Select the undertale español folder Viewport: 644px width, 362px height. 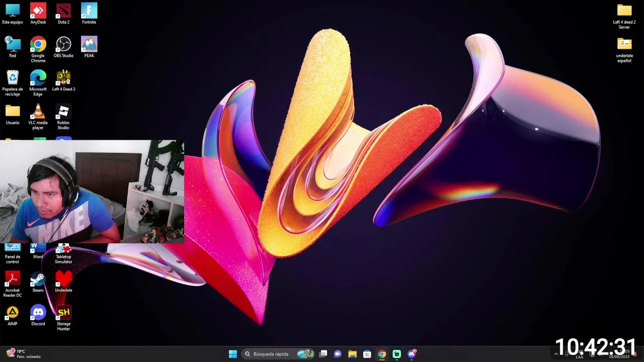[x=624, y=50]
